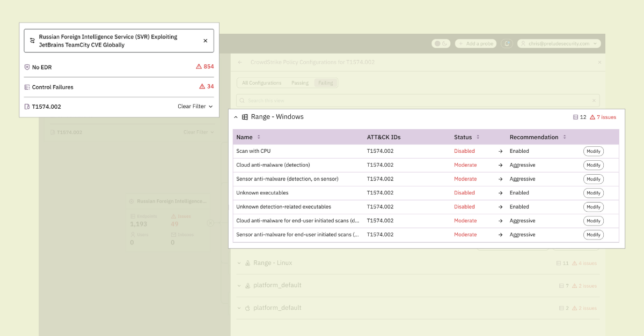The height and width of the screenshot is (336, 644).
Task: Modify Sensor anti-malware (detection, on sensor)
Action: pos(594,179)
